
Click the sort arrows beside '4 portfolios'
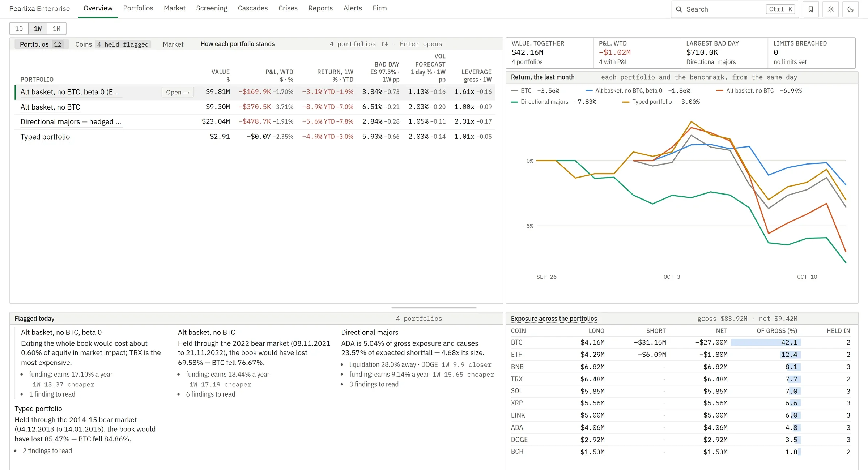(x=384, y=44)
